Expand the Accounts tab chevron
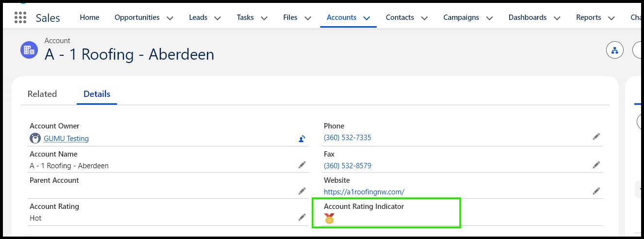 click(367, 18)
